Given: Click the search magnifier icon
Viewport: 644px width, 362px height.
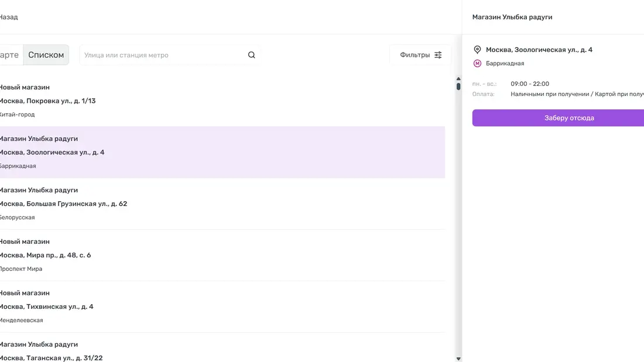Looking at the screenshot, I should tap(252, 55).
